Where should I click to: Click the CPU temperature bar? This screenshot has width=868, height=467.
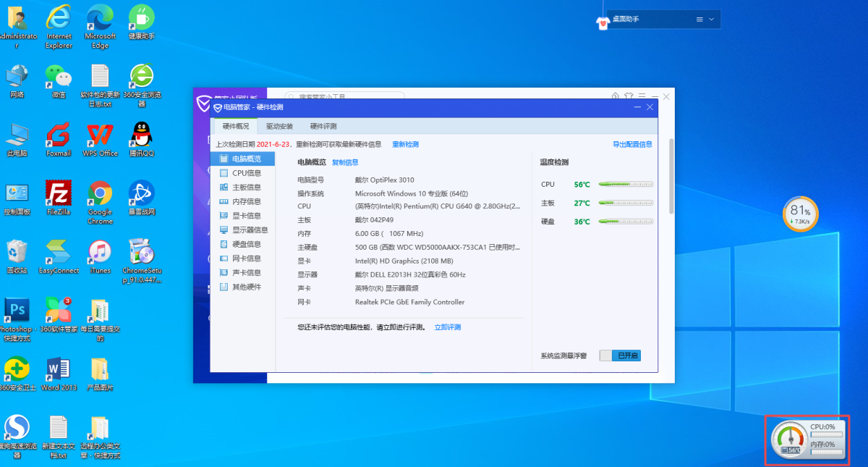pos(626,185)
